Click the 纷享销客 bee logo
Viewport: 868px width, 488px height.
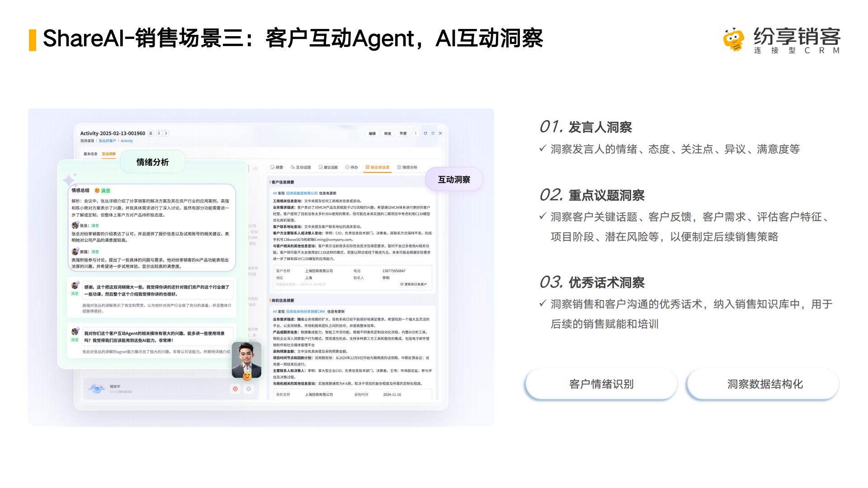click(x=733, y=40)
